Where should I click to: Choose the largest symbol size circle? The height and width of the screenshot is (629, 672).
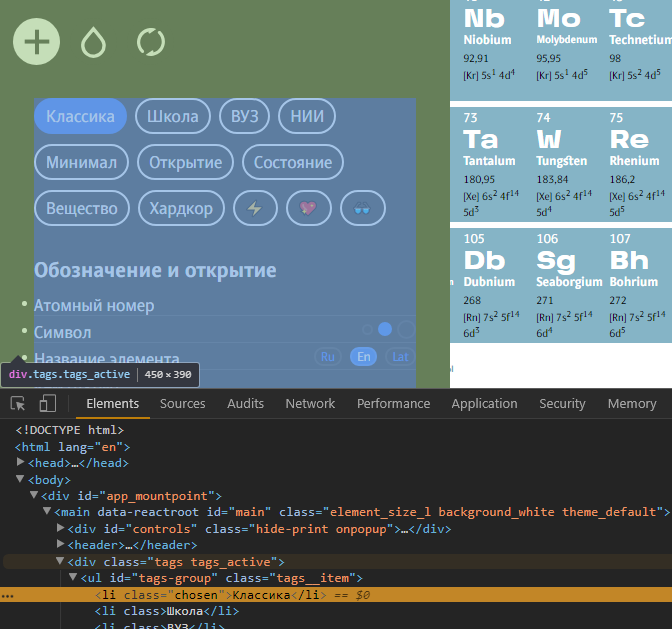click(406, 329)
